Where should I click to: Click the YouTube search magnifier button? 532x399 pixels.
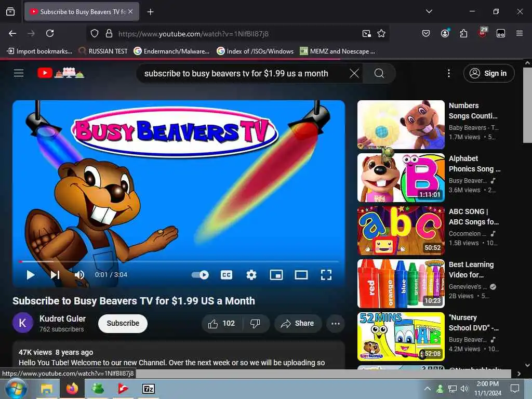pyautogui.click(x=379, y=73)
